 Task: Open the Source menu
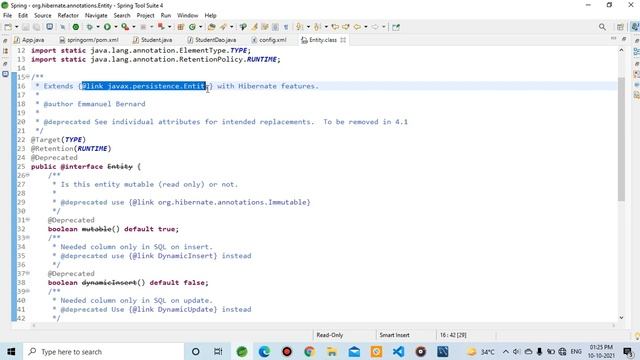43,16
